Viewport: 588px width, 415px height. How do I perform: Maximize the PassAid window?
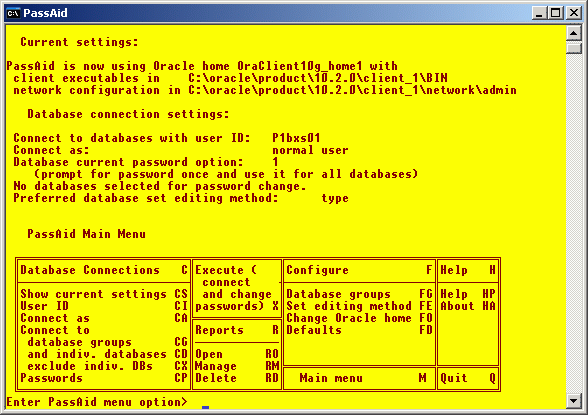click(x=555, y=13)
